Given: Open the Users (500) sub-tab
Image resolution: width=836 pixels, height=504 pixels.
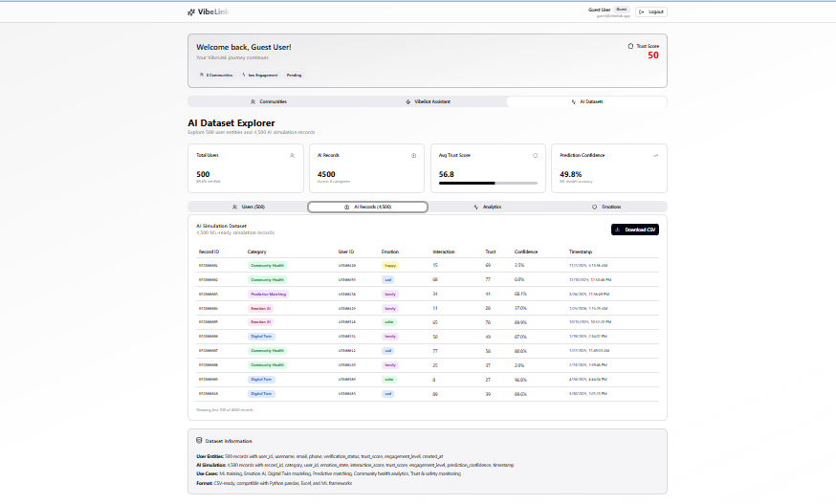Looking at the screenshot, I should [248, 207].
